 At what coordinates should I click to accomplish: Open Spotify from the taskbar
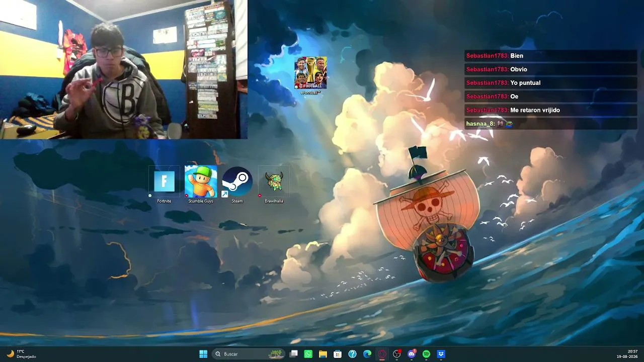click(426, 354)
